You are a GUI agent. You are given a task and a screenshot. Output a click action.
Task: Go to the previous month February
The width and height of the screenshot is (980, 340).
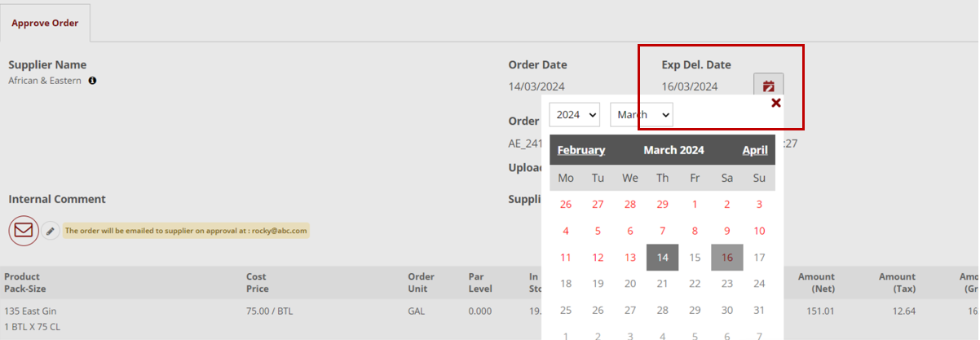[x=580, y=150]
